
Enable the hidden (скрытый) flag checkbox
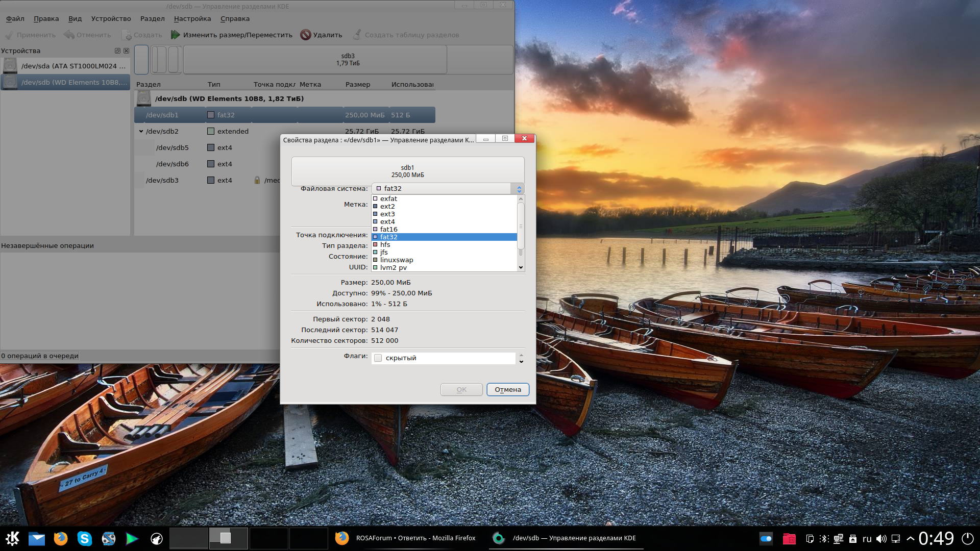point(378,358)
